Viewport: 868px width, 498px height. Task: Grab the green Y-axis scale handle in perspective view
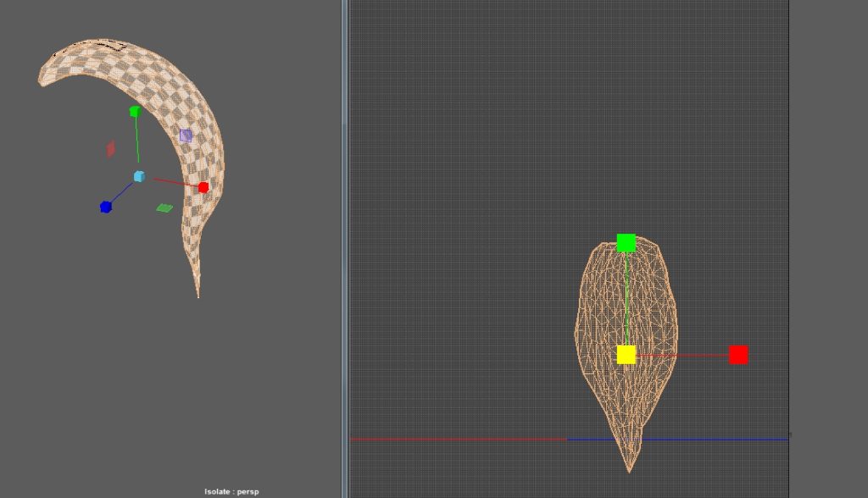[x=135, y=112]
